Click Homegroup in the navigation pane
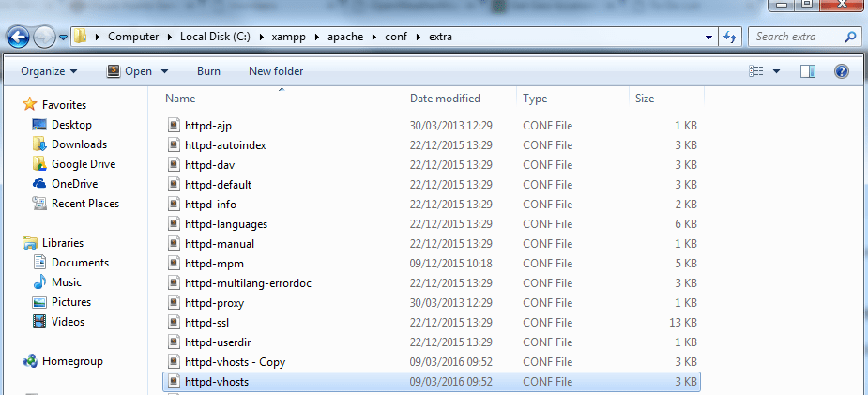The image size is (868, 395). click(72, 361)
